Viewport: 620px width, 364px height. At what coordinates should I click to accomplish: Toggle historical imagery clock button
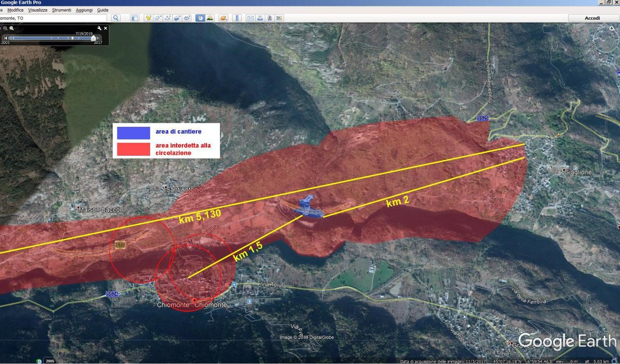click(200, 18)
